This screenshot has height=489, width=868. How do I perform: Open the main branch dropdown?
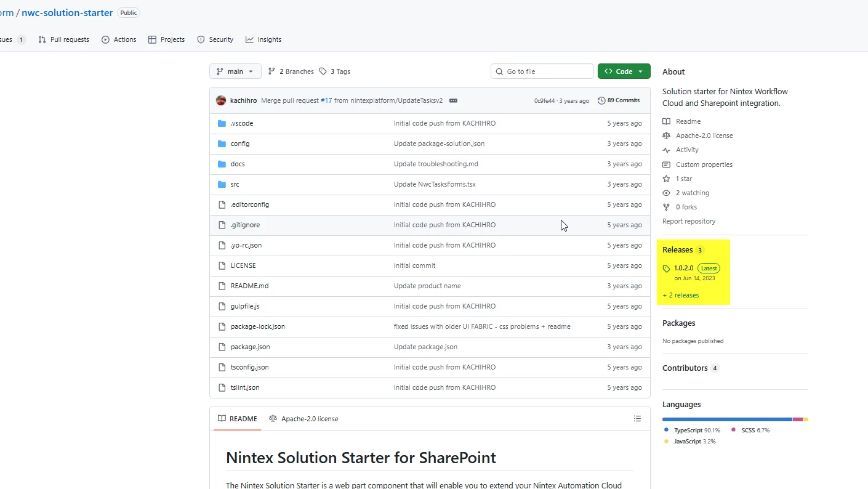tap(235, 71)
